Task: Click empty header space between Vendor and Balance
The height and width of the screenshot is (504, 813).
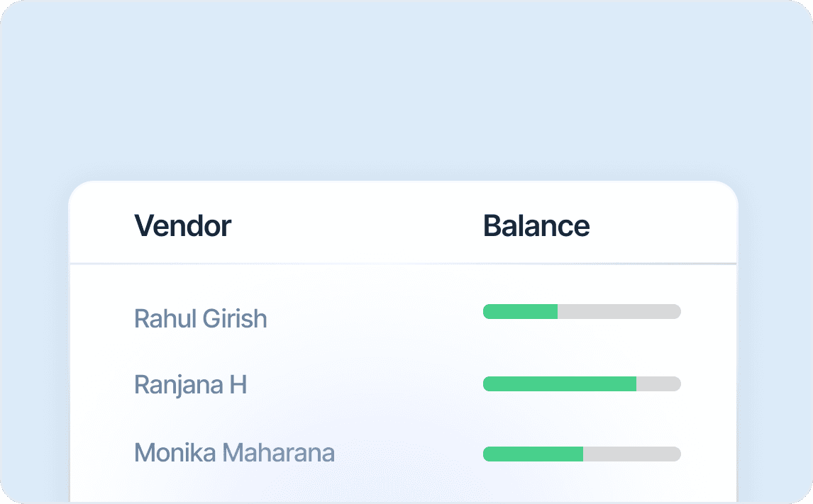Action: point(355,226)
